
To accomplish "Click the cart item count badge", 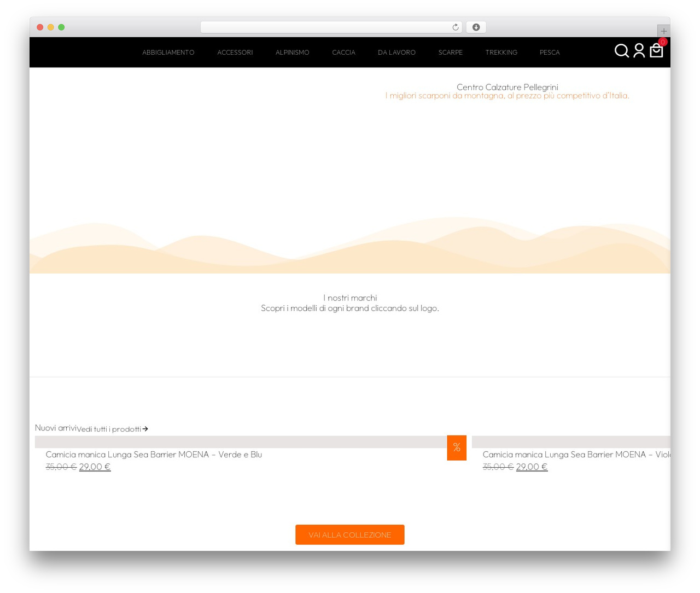I will [663, 42].
